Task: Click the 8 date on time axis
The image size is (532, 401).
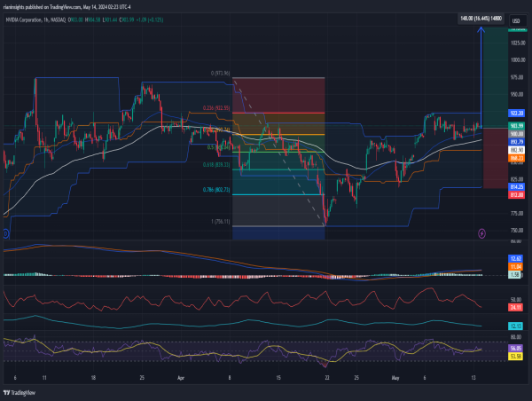Action: coord(230,378)
